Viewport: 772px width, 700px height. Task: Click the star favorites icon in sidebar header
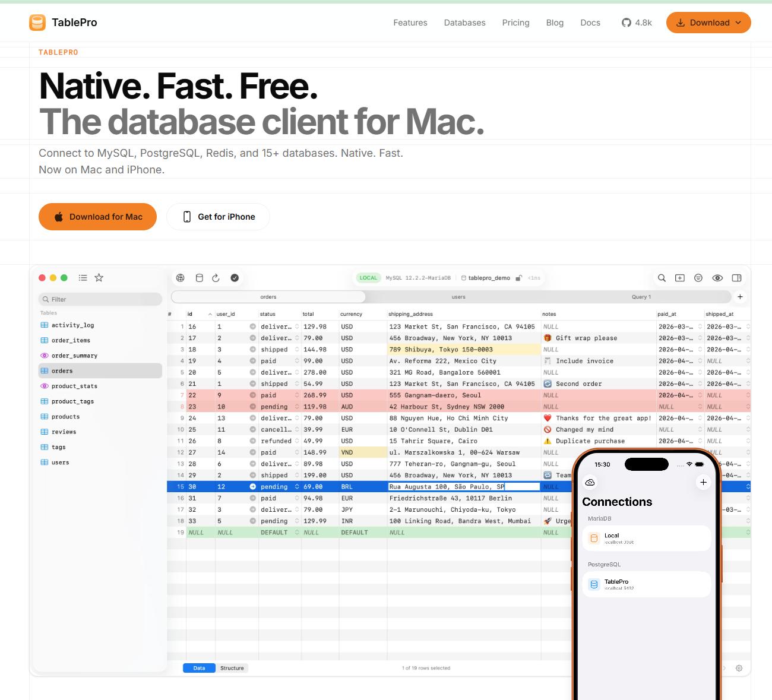[x=99, y=278]
